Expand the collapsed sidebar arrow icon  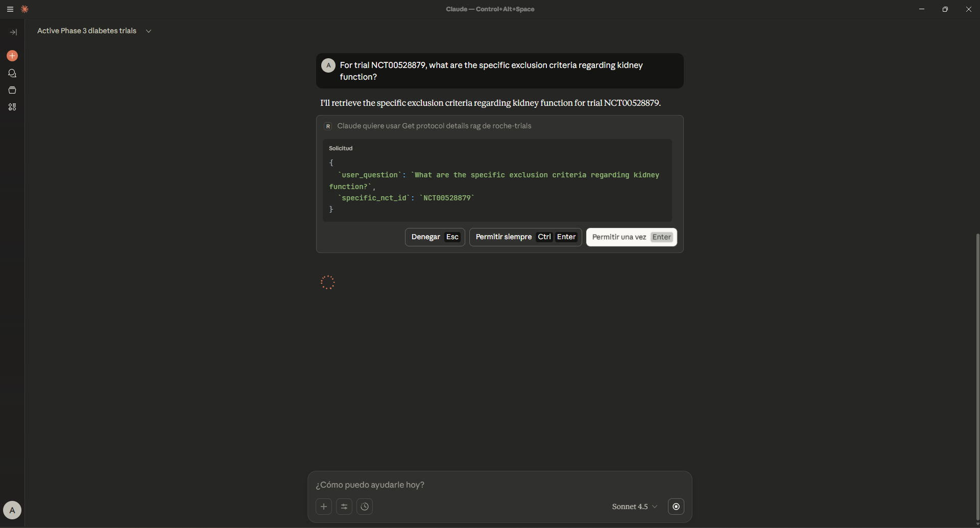pos(13,32)
